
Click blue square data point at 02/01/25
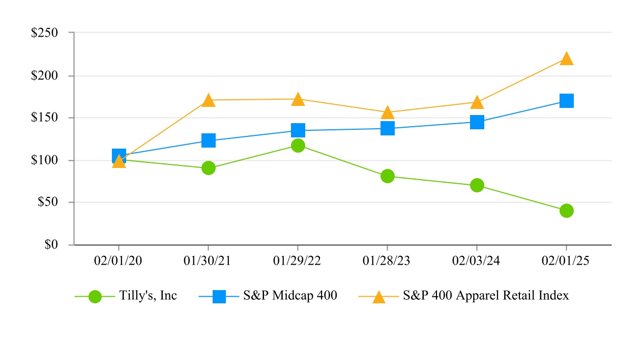point(566,100)
